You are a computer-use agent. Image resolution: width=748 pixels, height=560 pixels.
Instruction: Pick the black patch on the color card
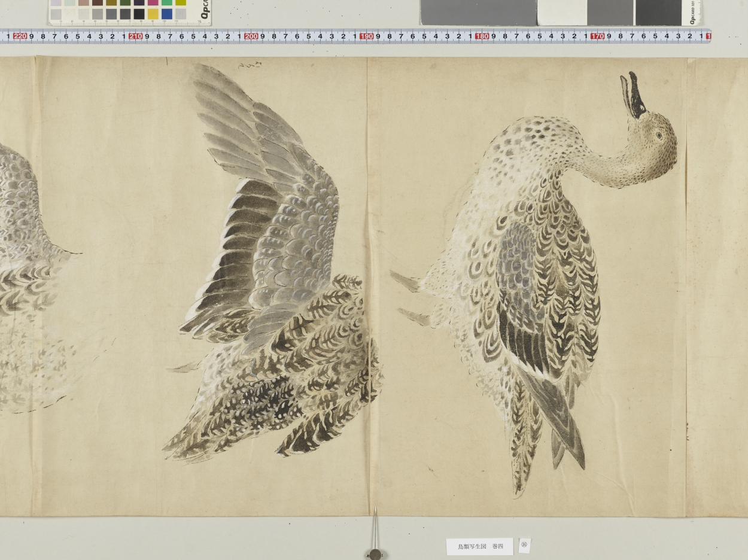tap(139, 14)
